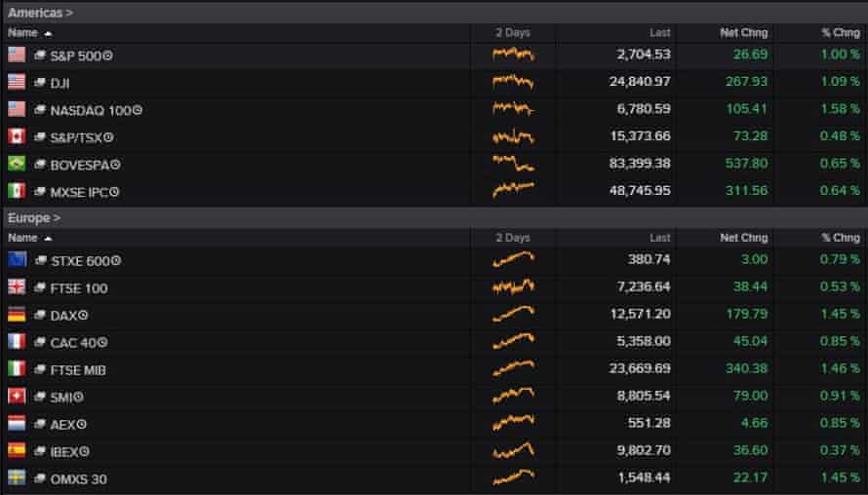Select IBEX percent change 0.37 %
Image resolution: width=868 pixels, height=495 pixels.
pyautogui.click(x=841, y=450)
